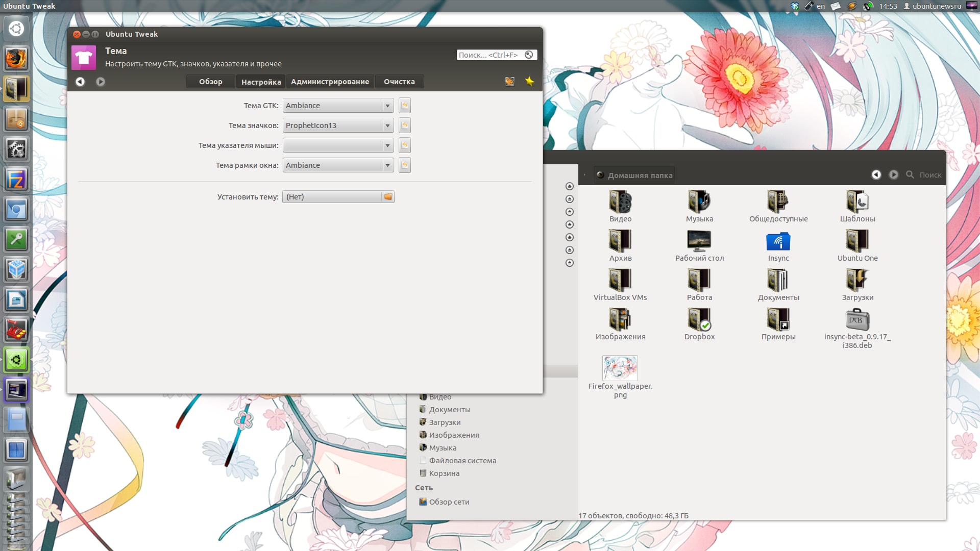Open Обзор сети in the sidebar
This screenshot has height=551, width=980.
click(444, 502)
